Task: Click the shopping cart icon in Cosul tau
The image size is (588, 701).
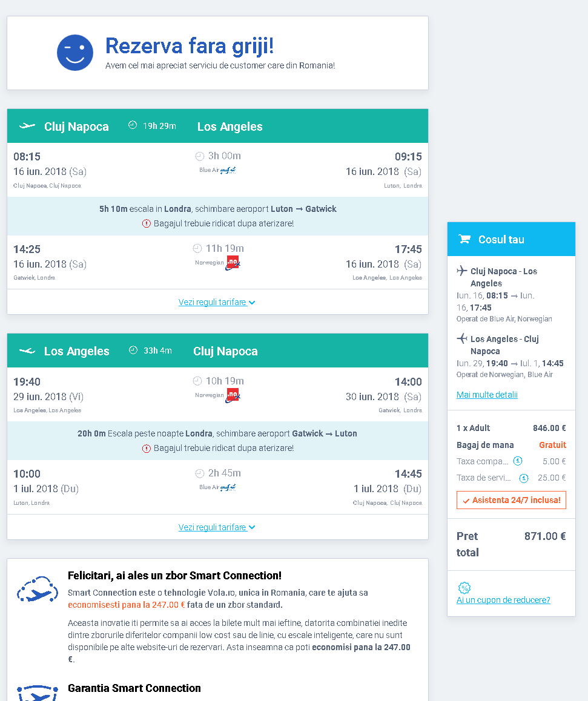Action: pyautogui.click(x=464, y=239)
